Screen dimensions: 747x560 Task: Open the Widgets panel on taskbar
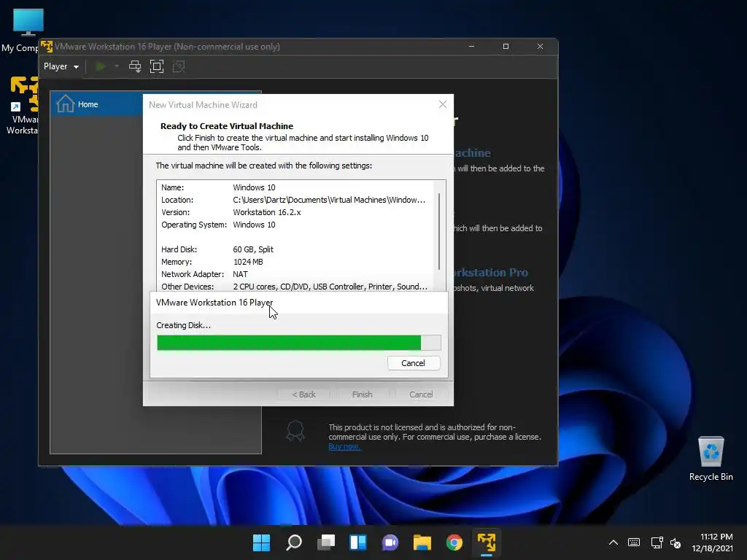point(357,542)
